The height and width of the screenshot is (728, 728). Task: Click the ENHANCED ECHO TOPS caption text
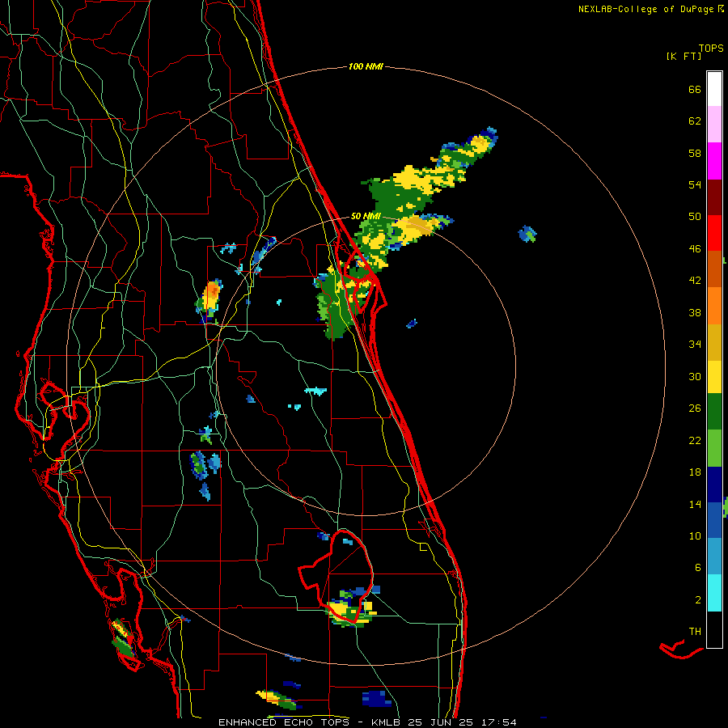click(x=287, y=722)
